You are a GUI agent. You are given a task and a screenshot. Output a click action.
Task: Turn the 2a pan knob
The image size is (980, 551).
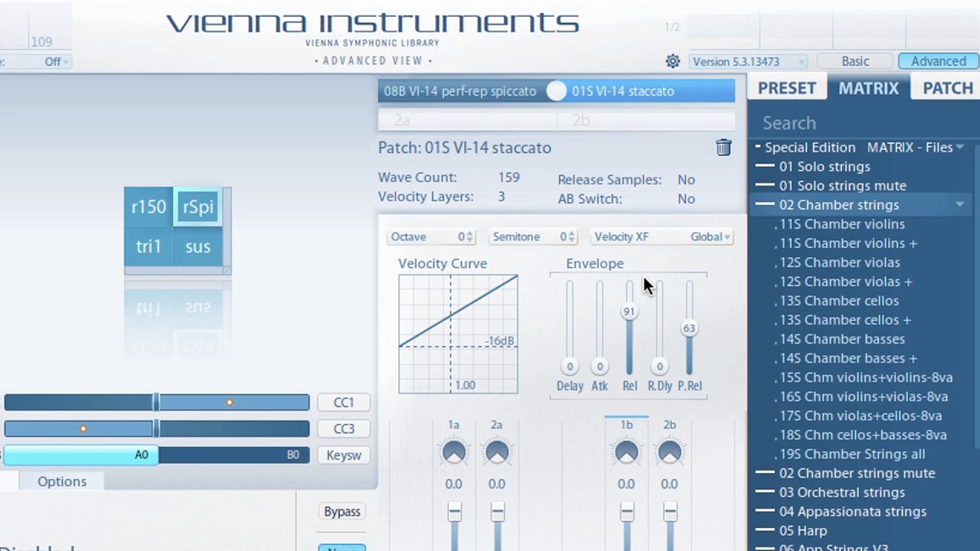pyautogui.click(x=497, y=452)
